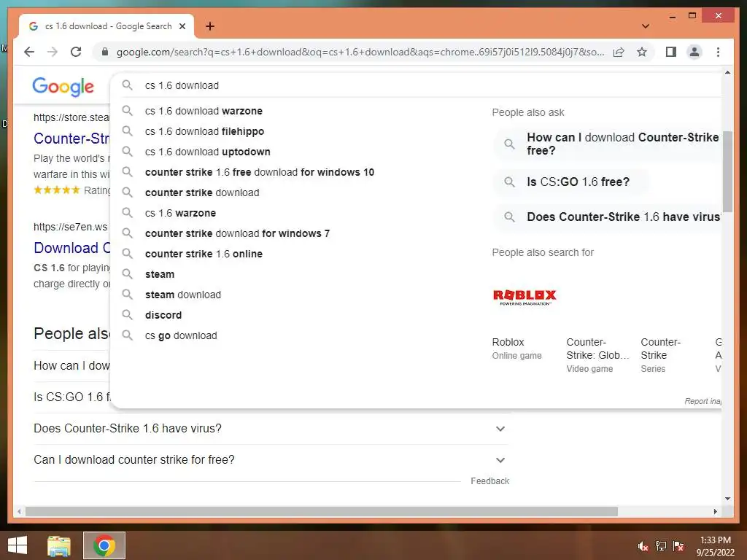Click the forward navigation arrow
Viewport: 747px width, 560px height.
click(x=52, y=52)
